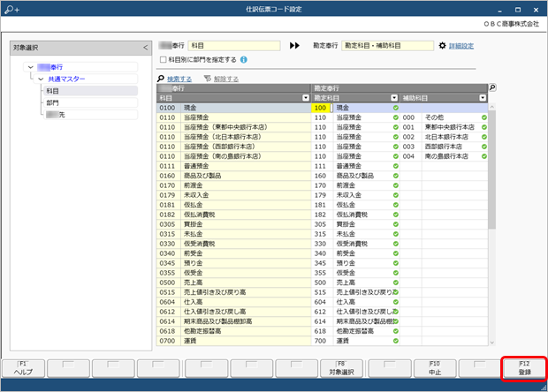Click F8 対象選択 button
The width and height of the screenshot is (548, 392).
click(x=341, y=369)
